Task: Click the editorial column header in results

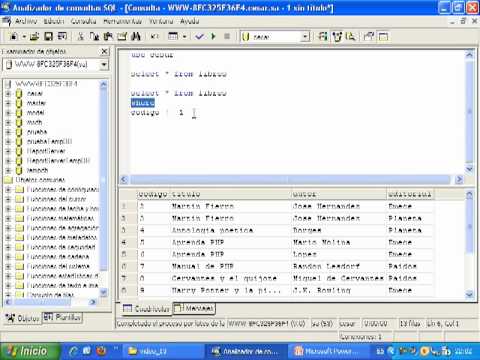Action: (410, 194)
